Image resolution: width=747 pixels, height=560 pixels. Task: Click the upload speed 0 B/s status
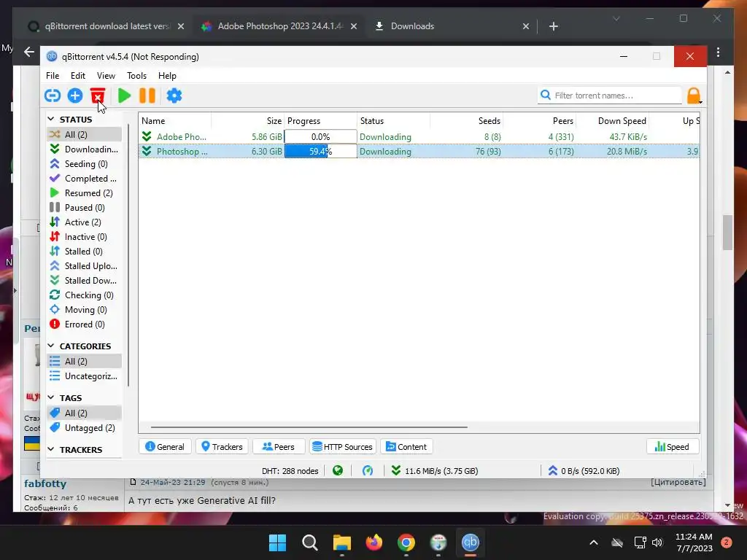tap(584, 471)
